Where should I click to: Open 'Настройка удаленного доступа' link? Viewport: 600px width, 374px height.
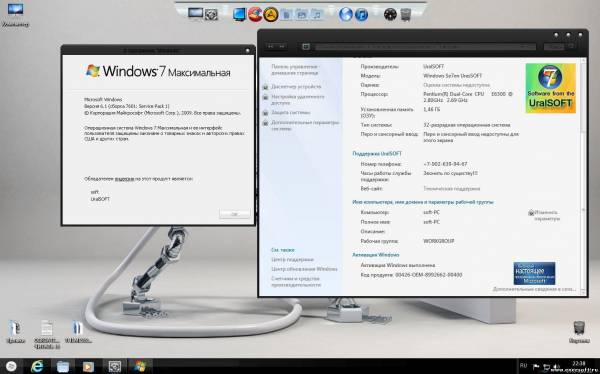coord(297,100)
